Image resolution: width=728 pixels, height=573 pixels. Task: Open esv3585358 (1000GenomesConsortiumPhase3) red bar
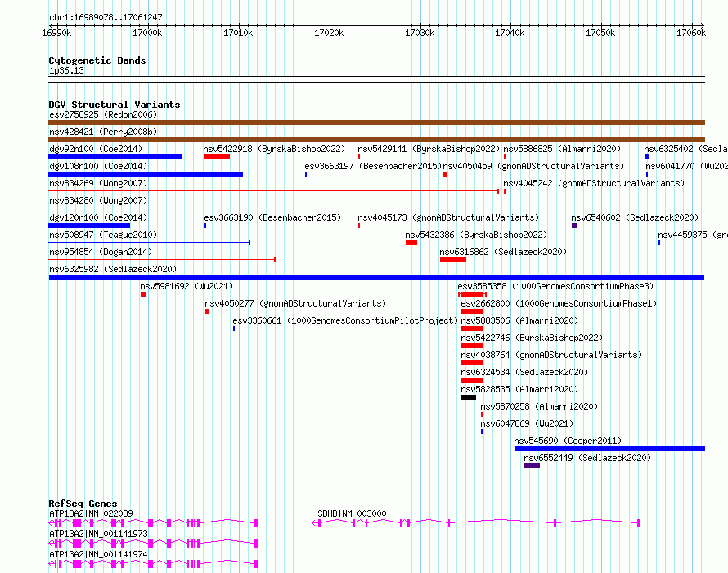tap(472, 294)
